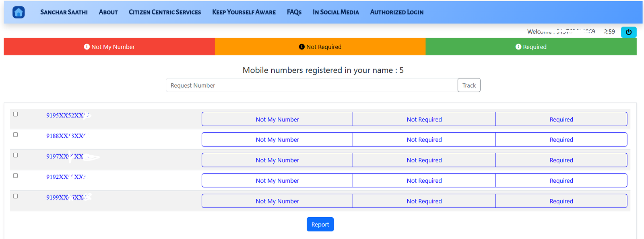The width and height of the screenshot is (644, 239).
Task: Open the Authorized Login menu
Action: tap(396, 12)
